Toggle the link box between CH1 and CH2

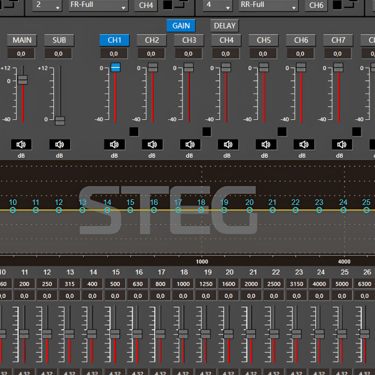click(134, 132)
